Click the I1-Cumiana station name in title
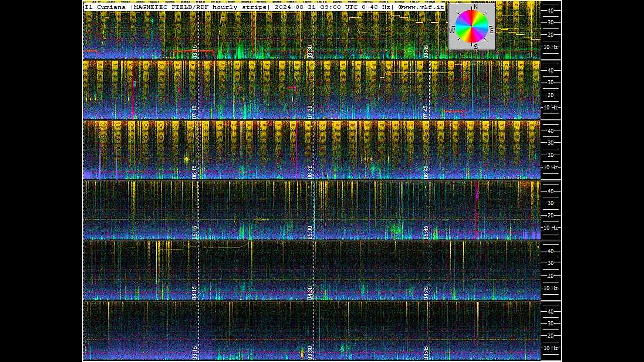Viewport: 644px width, 362px height. [x=106, y=7]
